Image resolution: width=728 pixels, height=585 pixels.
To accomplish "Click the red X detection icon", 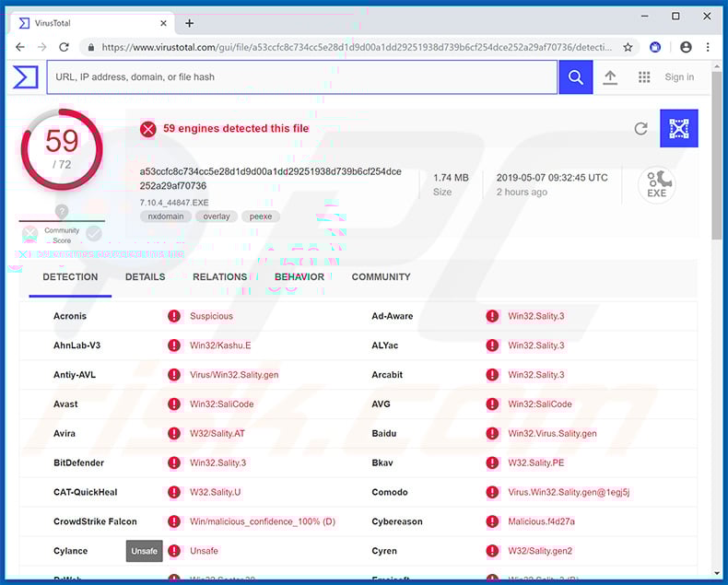I will [x=148, y=129].
